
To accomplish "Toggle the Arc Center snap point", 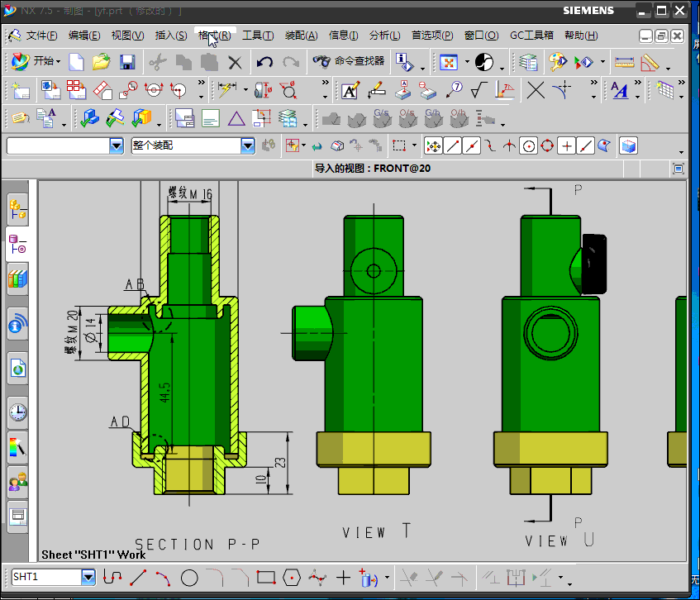I will [x=529, y=146].
